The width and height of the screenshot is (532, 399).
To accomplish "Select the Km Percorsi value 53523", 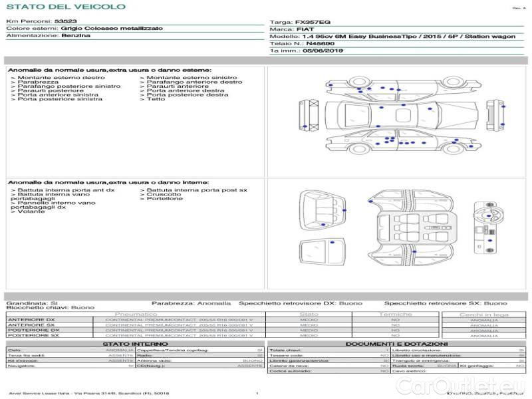I will click(65, 21).
